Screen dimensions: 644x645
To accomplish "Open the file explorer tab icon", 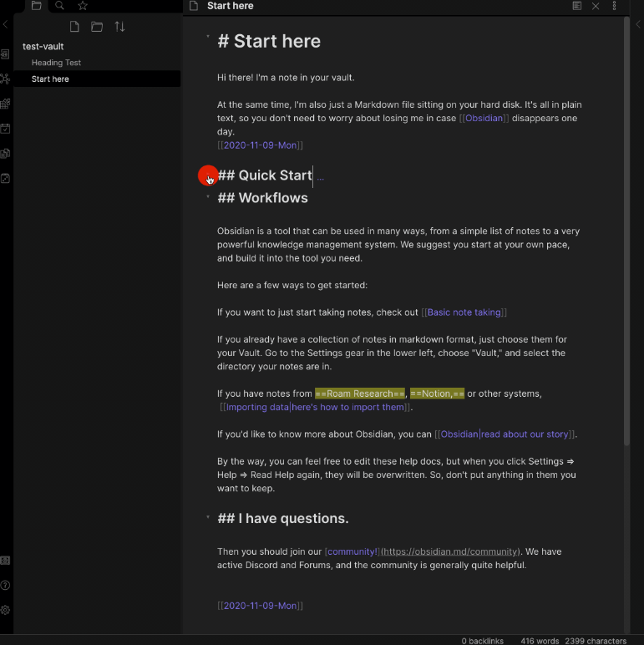I will [x=36, y=5].
